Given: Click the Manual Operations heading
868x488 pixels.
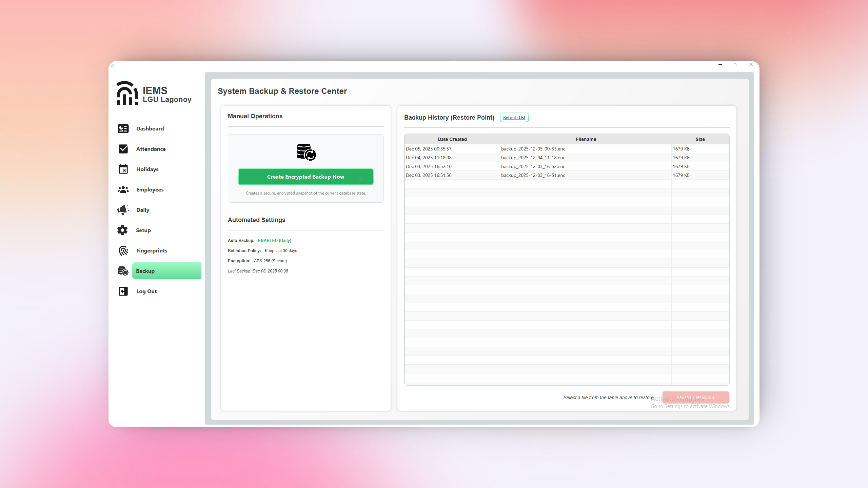Looking at the screenshot, I should point(255,116).
